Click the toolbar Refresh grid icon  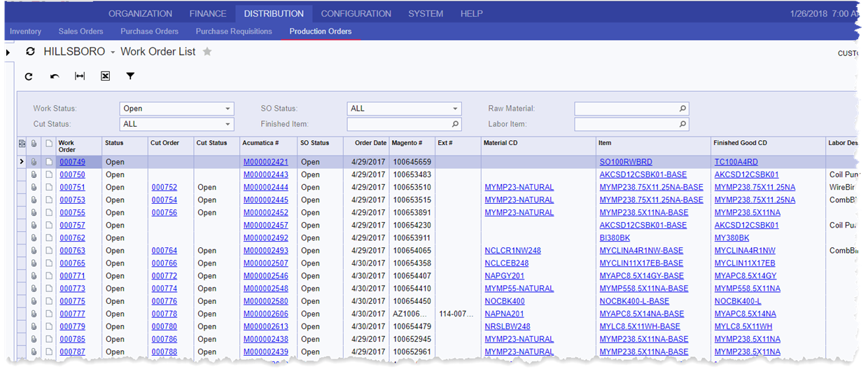tap(29, 76)
